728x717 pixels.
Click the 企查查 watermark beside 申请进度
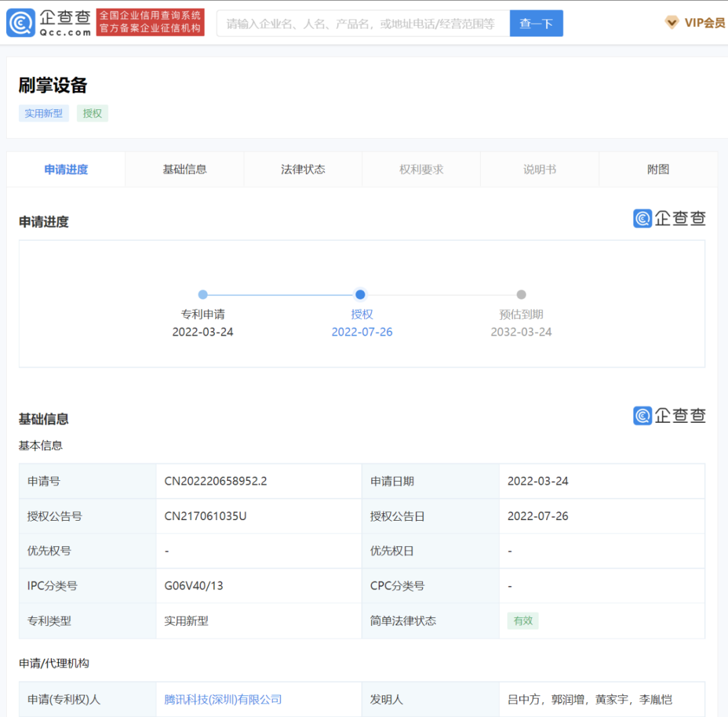point(669,219)
